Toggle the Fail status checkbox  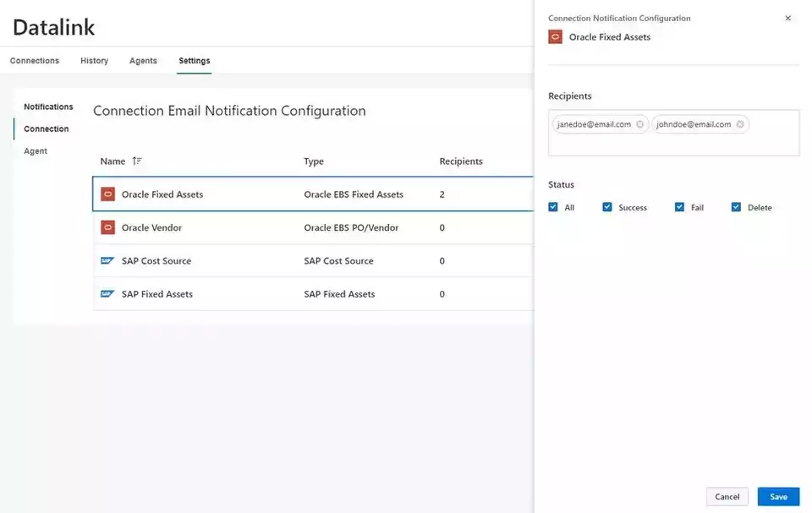pyautogui.click(x=679, y=207)
